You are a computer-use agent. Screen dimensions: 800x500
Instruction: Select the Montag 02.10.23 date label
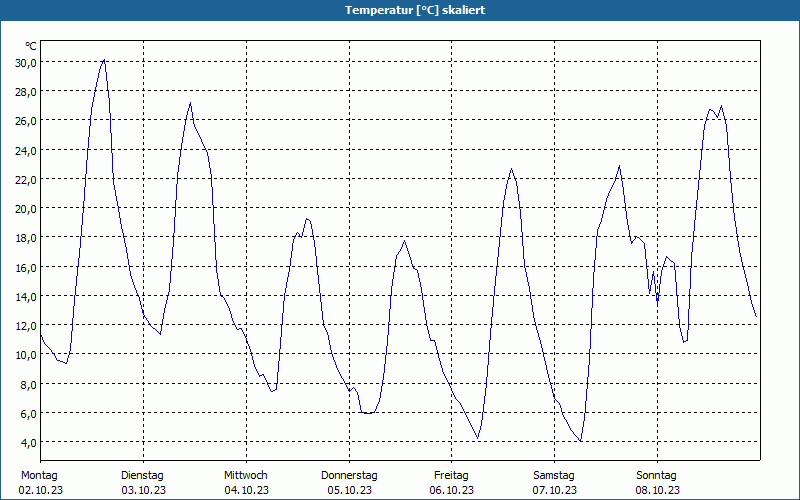[x=40, y=483]
